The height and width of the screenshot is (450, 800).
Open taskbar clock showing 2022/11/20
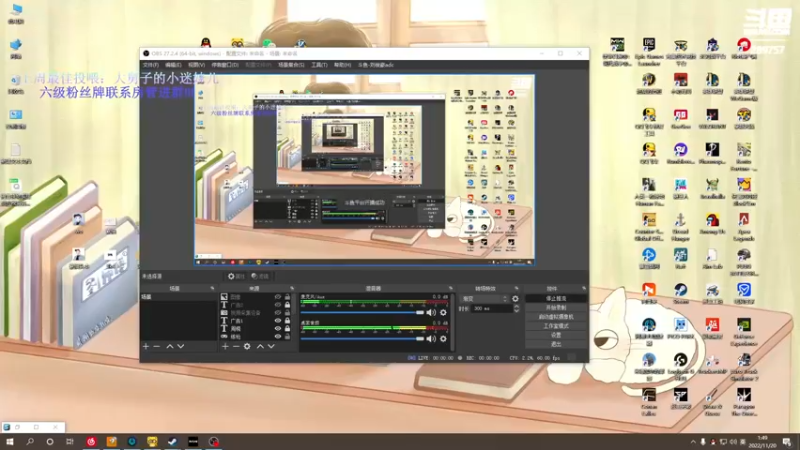(762, 442)
